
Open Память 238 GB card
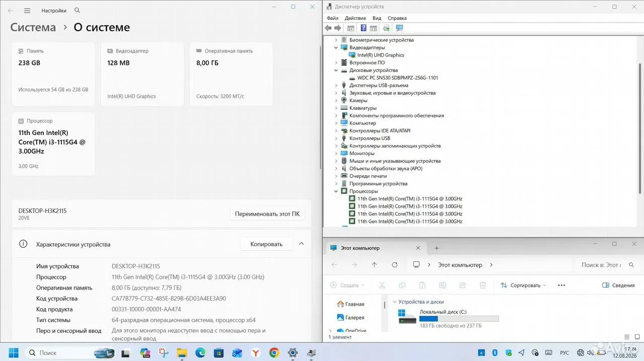53,74
